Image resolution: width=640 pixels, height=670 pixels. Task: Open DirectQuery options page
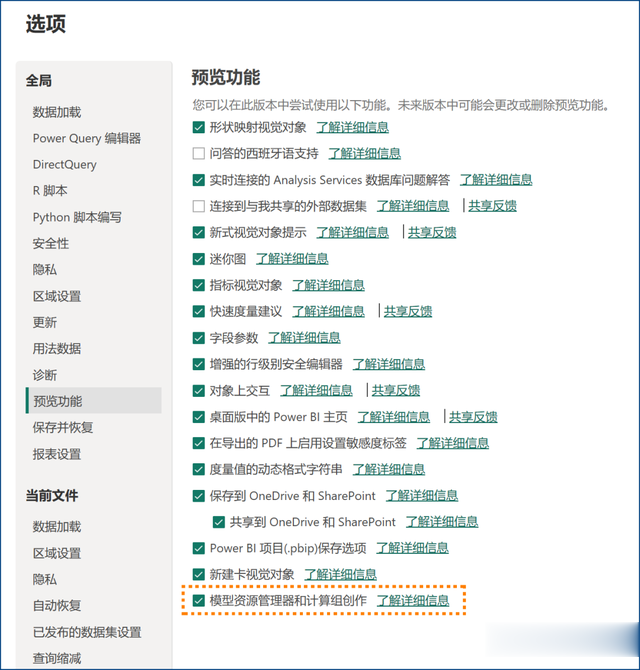(65, 165)
